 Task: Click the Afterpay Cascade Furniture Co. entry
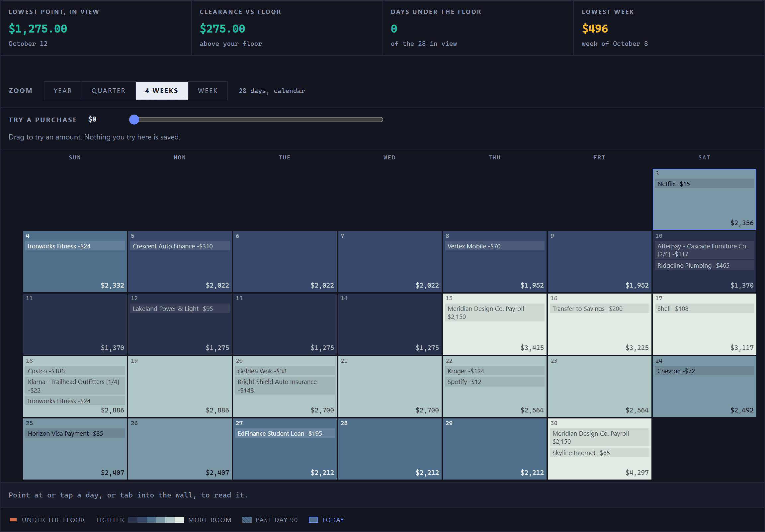704,250
